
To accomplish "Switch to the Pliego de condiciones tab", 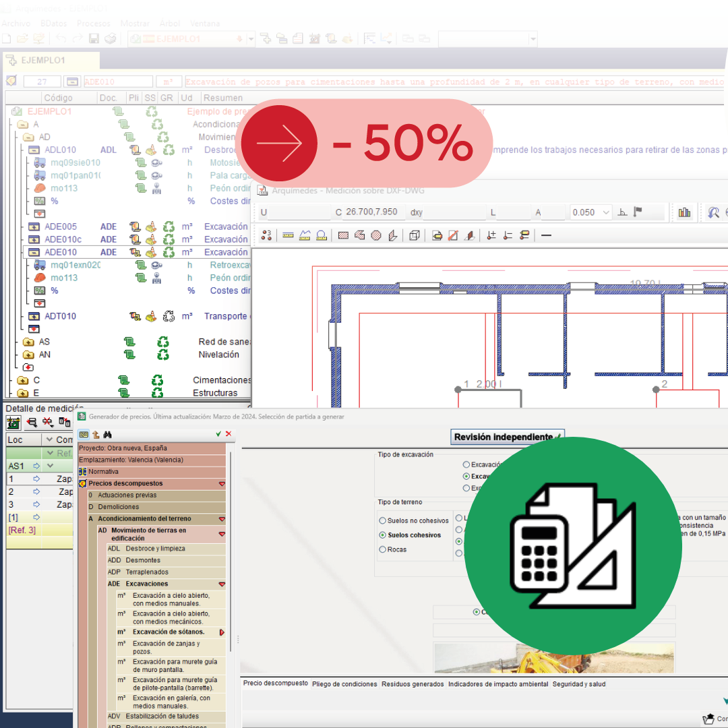I will (344, 684).
